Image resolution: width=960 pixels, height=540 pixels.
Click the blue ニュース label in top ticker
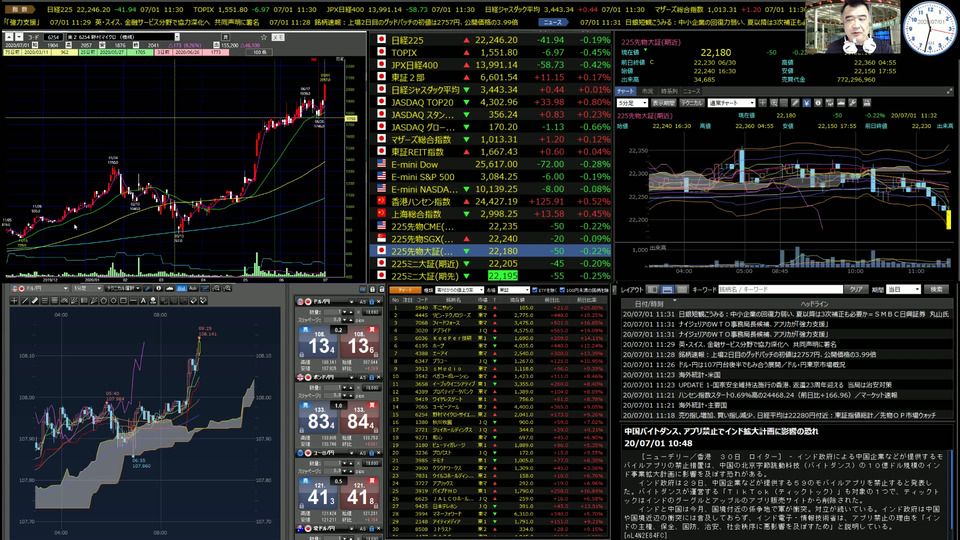[553, 22]
